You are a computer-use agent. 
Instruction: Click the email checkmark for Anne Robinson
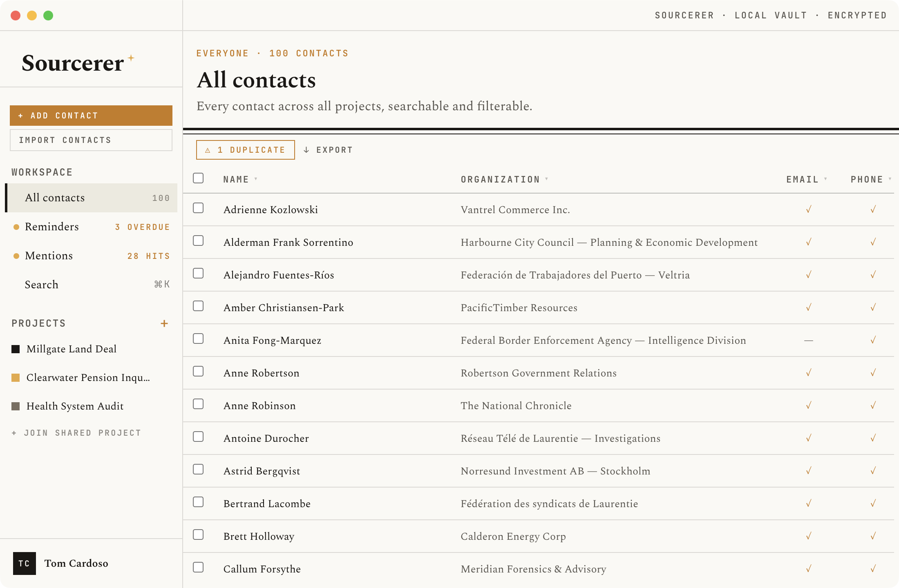[809, 405]
